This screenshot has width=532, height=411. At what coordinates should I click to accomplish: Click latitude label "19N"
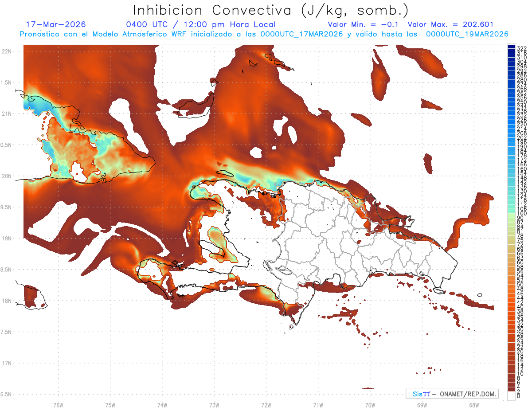point(7,239)
